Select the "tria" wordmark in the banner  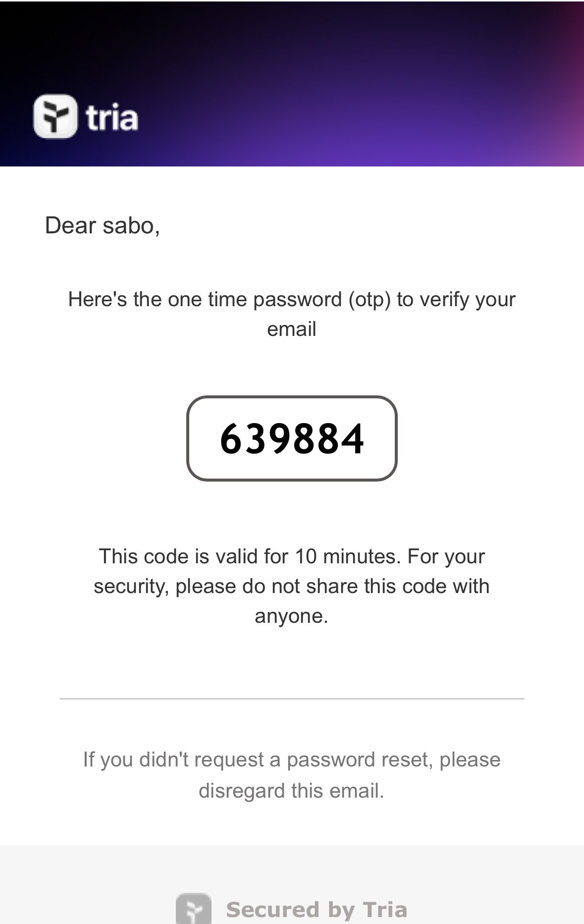point(111,117)
